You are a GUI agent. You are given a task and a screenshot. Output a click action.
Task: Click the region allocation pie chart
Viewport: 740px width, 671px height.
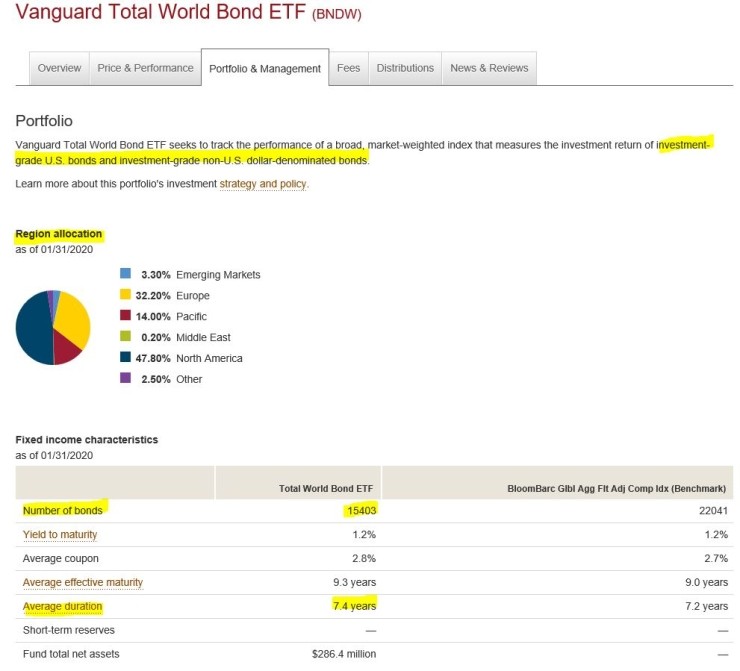pos(53,327)
